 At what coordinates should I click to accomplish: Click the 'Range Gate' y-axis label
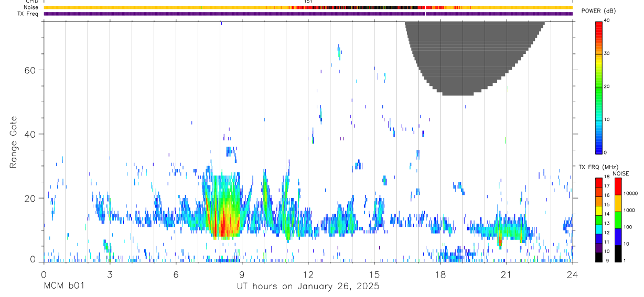[13, 142]
